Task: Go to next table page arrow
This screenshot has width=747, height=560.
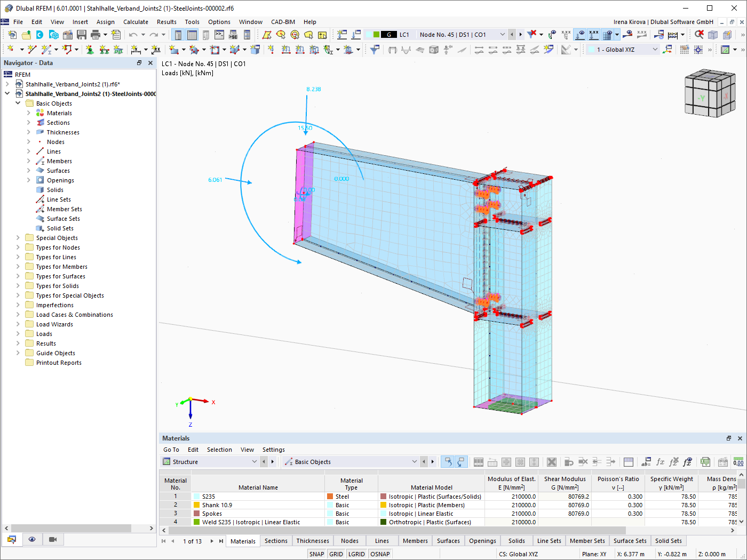Action: (x=212, y=541)
